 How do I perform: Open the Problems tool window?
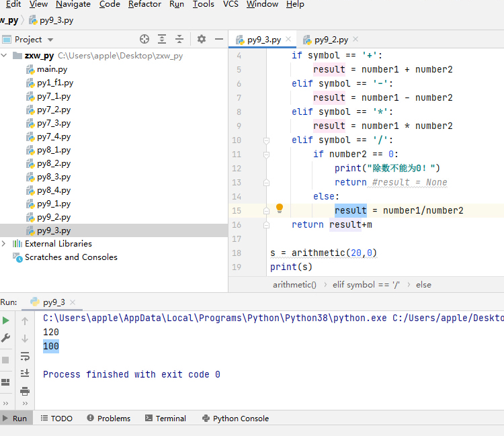pyautogui.click(x=109, y=419)
